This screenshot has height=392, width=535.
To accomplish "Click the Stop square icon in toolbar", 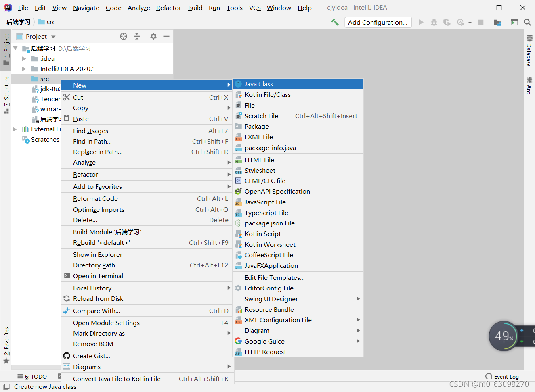I will pyautogui.click(x=480, y=22).
